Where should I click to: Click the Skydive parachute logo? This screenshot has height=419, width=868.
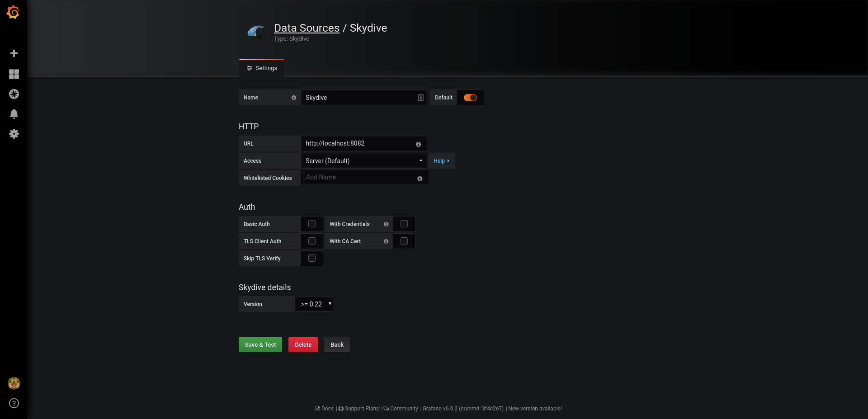(256, 32)
